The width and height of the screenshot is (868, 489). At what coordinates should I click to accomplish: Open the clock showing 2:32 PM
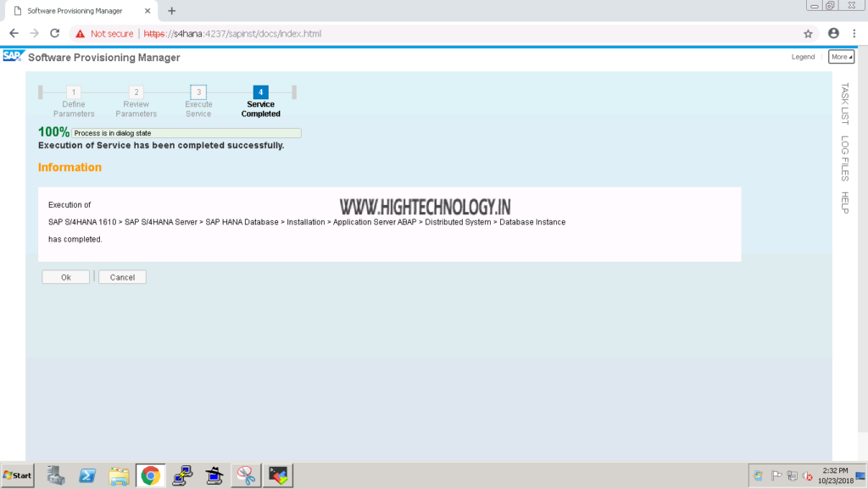836,475
